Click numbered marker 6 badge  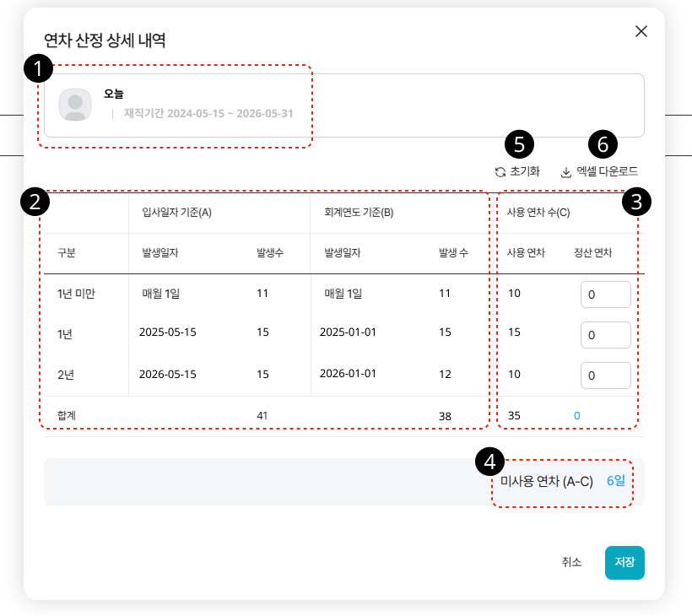click(603, 143)
